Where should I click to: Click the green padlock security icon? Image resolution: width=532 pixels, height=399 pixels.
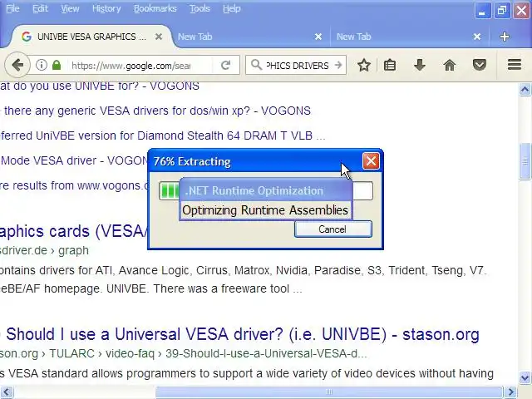[x=57, y=65]
